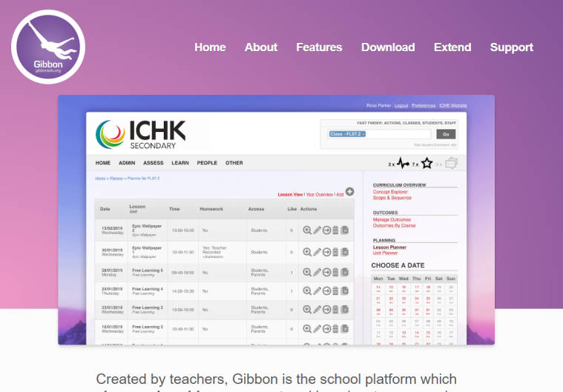Screen dimensions: 563x392
Task: Click the Gibbon logo
Action: [48, 47]
